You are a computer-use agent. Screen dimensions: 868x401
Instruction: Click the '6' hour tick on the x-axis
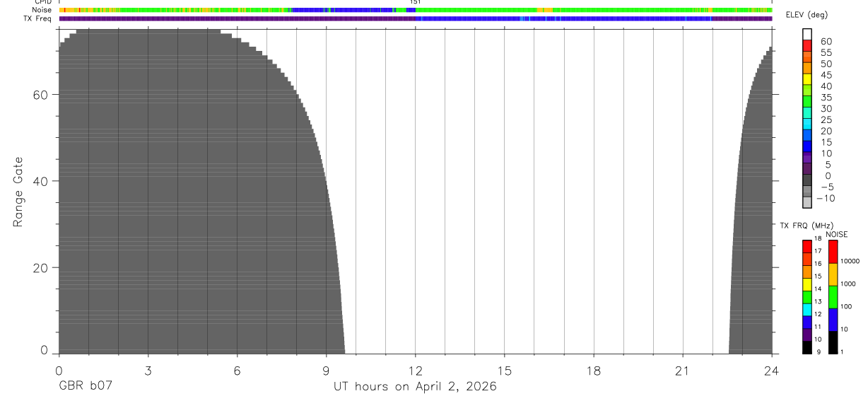click(237, 371)
